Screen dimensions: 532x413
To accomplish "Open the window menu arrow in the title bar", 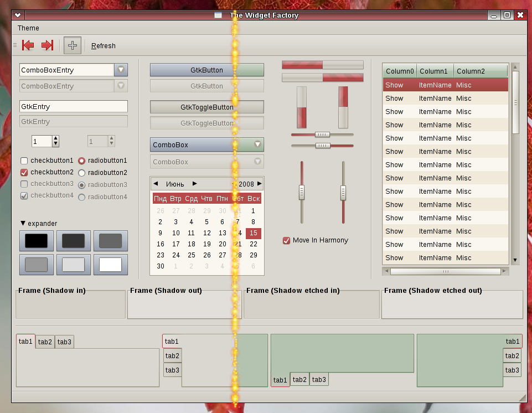I will pyautogui.click(x=18, y=15).
